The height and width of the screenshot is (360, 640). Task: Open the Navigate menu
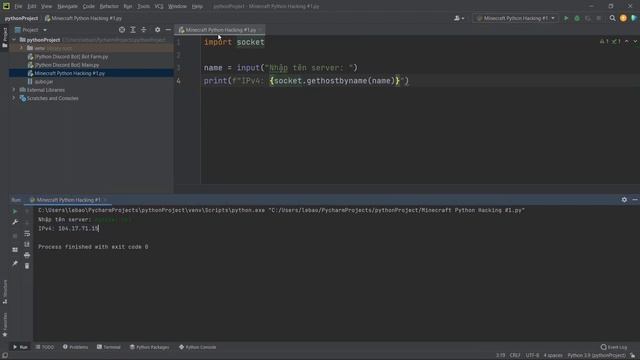[67, 7]
